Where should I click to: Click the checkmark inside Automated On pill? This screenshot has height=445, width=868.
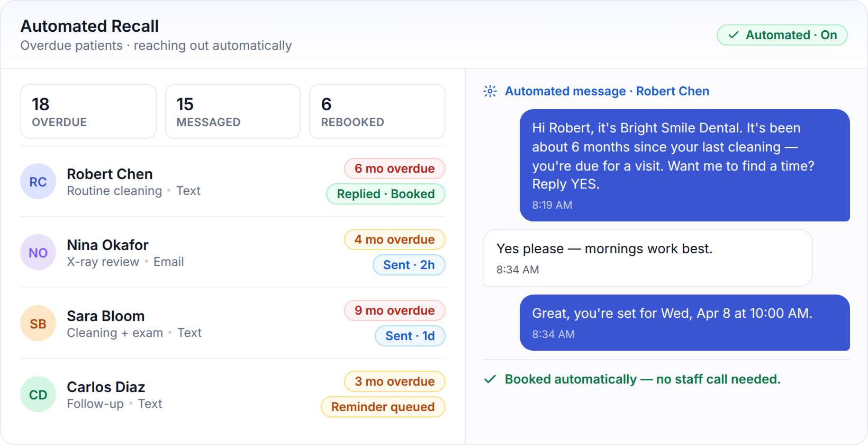pos(734,35)
